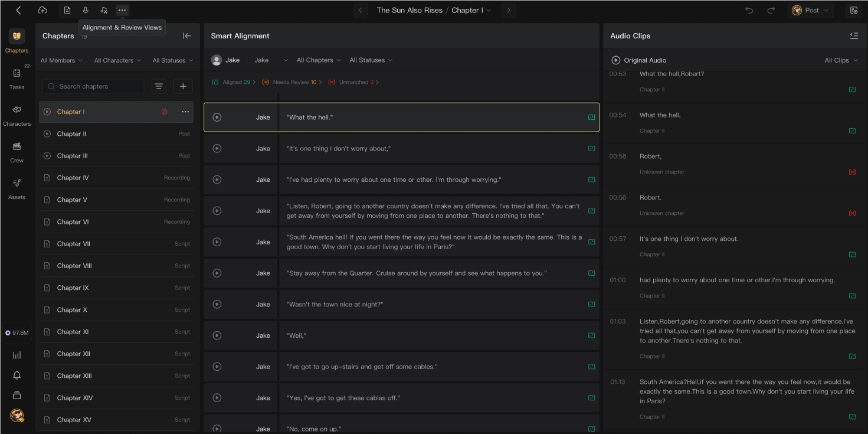Expand the All Clips dropdown

click(841, 60)
